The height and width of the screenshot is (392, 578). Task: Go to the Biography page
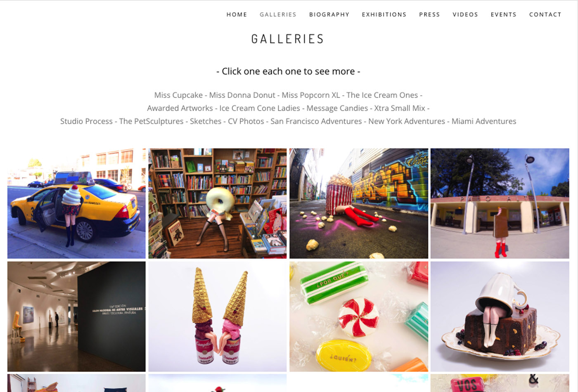point(329,14)
